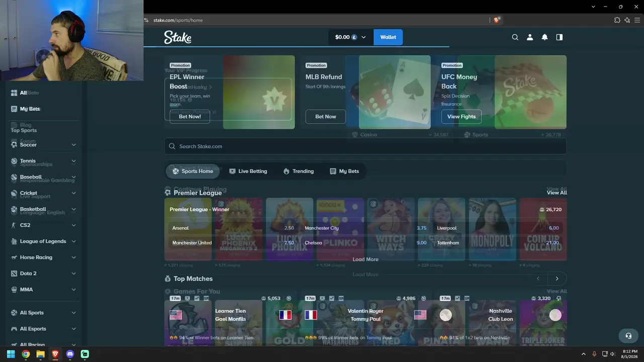This screenshot has height=362, width=644.
Task: Click the All icon in the sidebar
Action: click(14, 93)
